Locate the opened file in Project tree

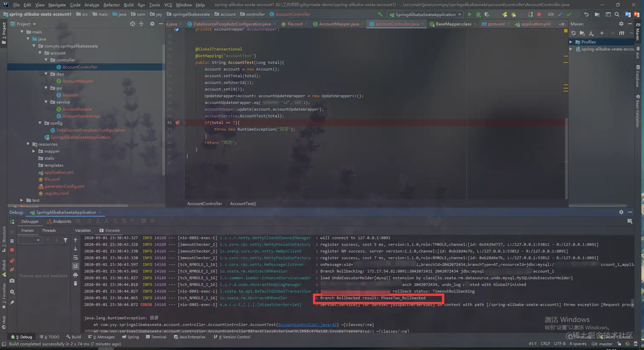(x=132, y=24)
